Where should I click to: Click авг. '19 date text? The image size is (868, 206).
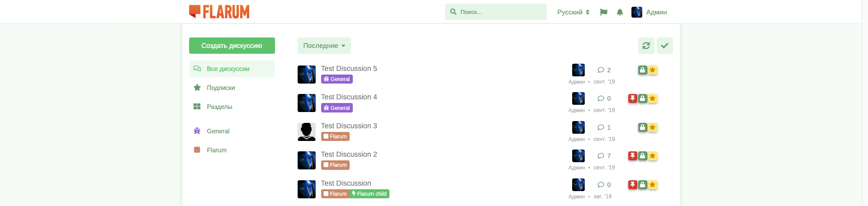[602, 197]
